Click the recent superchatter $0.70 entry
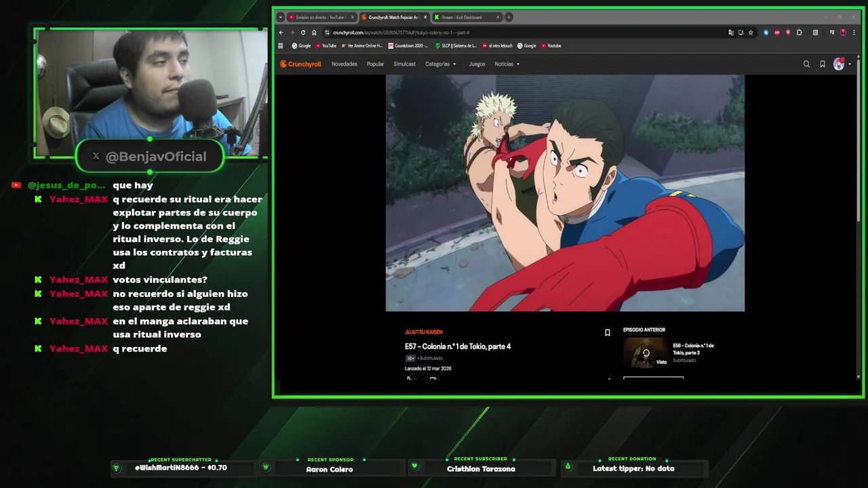 [x=181, y=468]
